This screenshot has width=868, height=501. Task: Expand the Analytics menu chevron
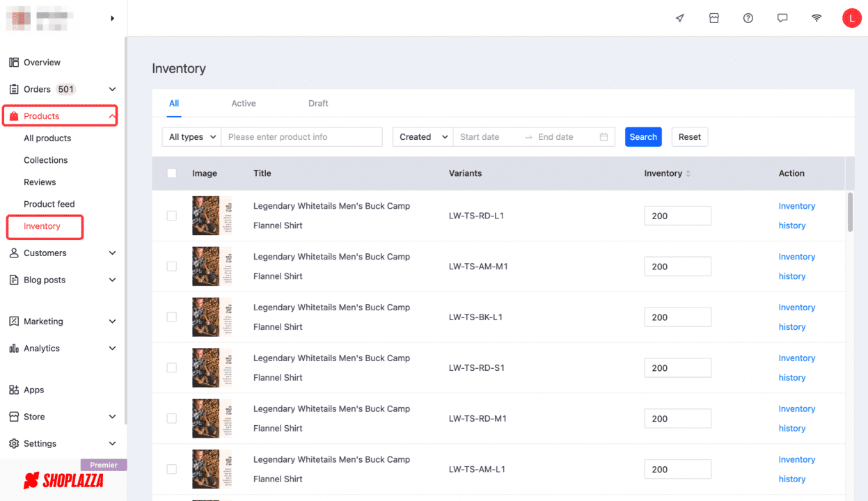(113, 348)
